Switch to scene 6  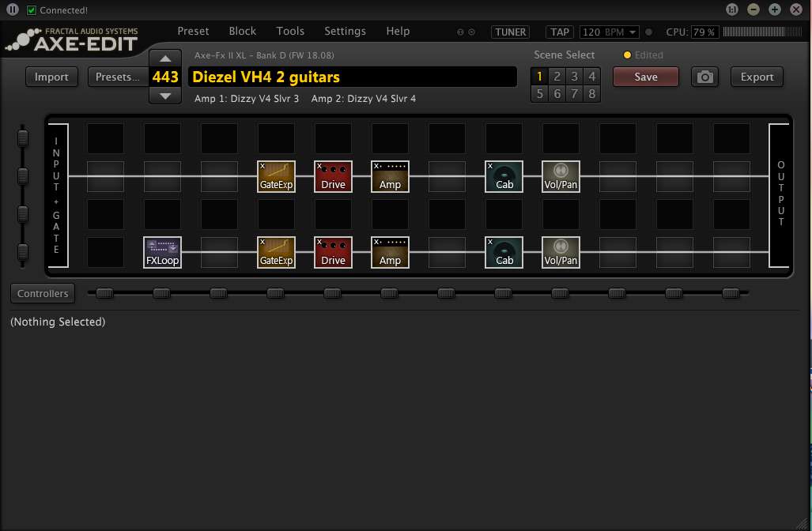coord(557,94)
